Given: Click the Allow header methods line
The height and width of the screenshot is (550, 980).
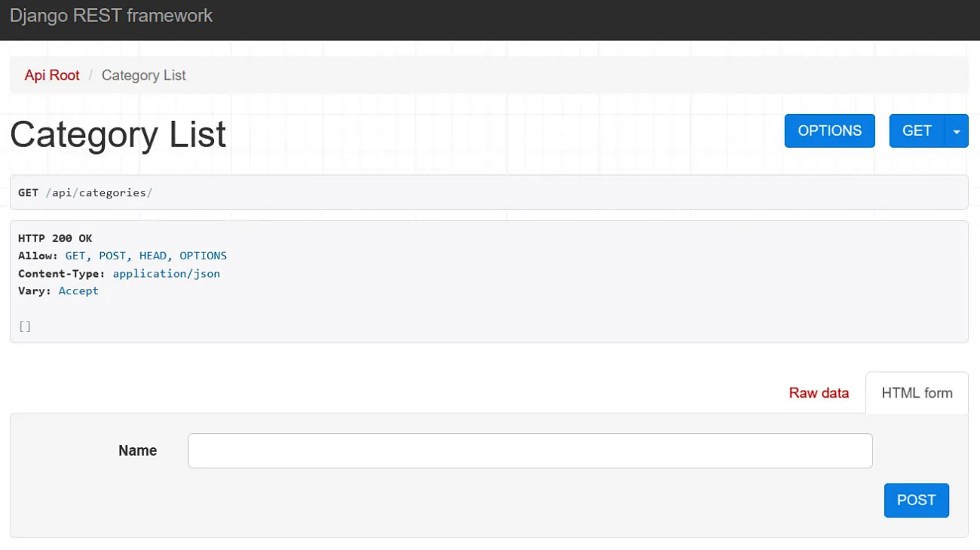Looking at the screenshot, I should pyautogui.click(x=122, y=256).
